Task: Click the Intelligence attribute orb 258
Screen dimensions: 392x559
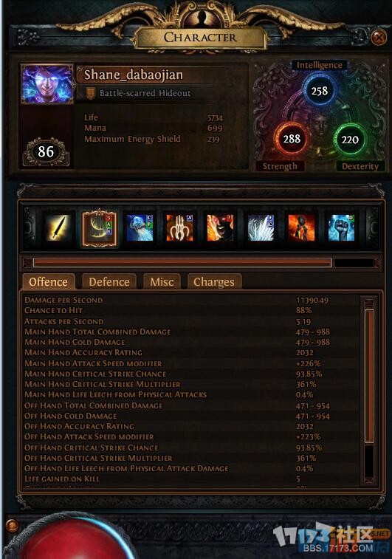Action: pyautogui.click(x=320, y=91)
